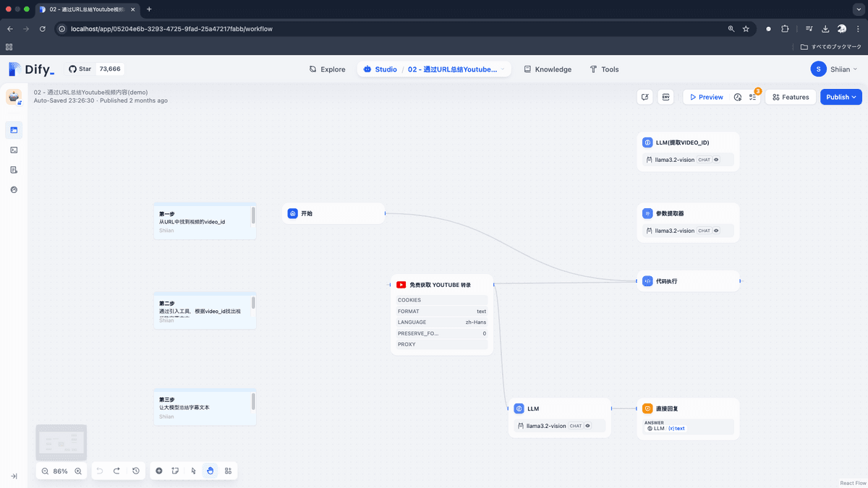Go to the Knowledge tab
The image size is (868, 488).
coord(547,69)
